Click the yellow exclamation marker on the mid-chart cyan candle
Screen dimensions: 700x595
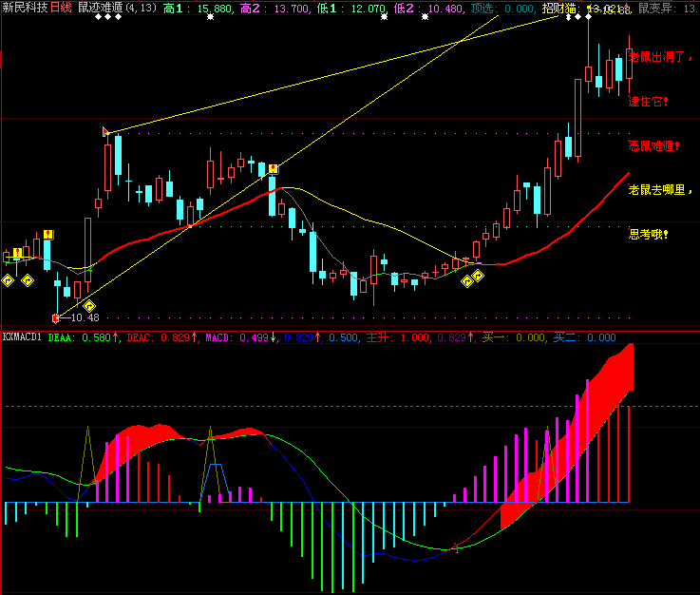tap(274, 169)
